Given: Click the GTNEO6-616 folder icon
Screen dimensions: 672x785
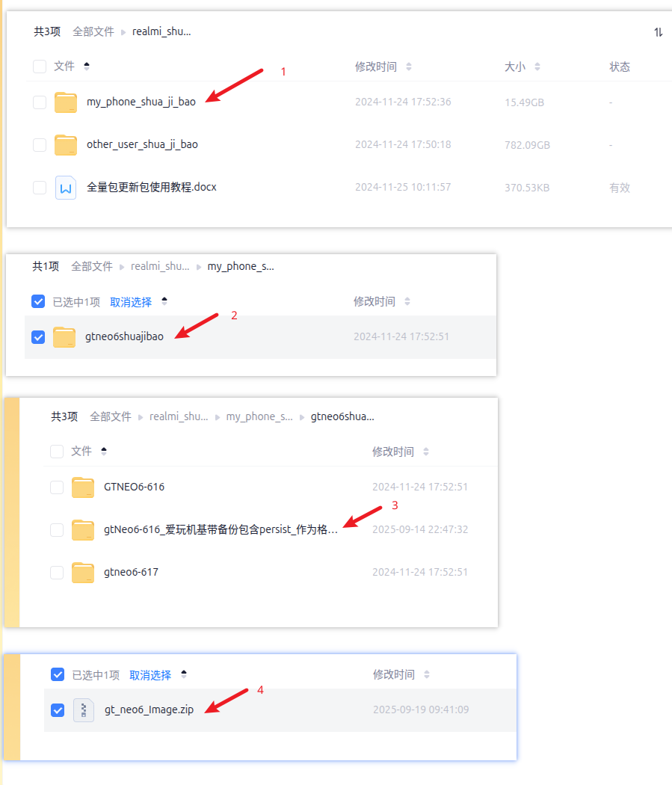Looking at the screenshot, I should tap(82, 487).
